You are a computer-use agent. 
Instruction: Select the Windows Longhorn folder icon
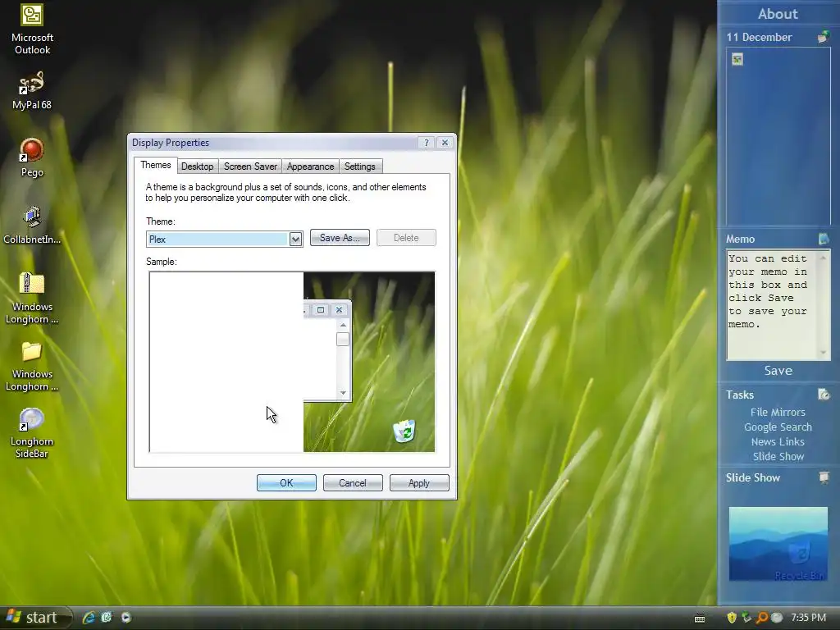[32, 351]
